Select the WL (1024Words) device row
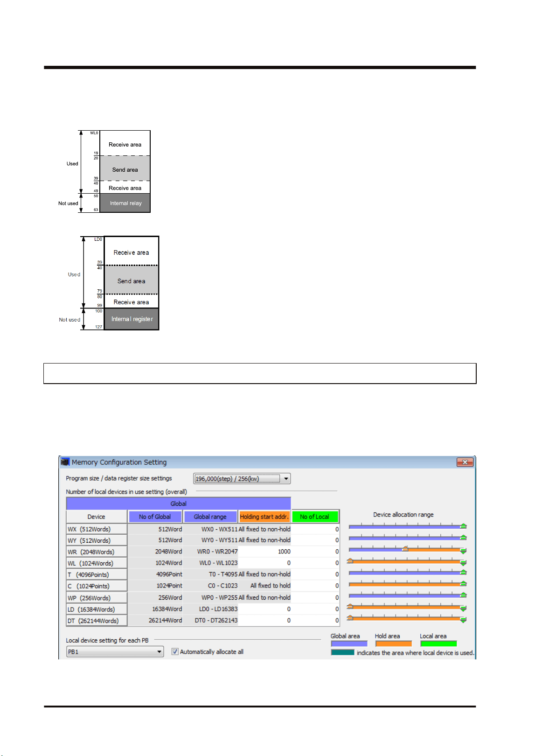Screen dimensions: 535x756 [97, 563]
